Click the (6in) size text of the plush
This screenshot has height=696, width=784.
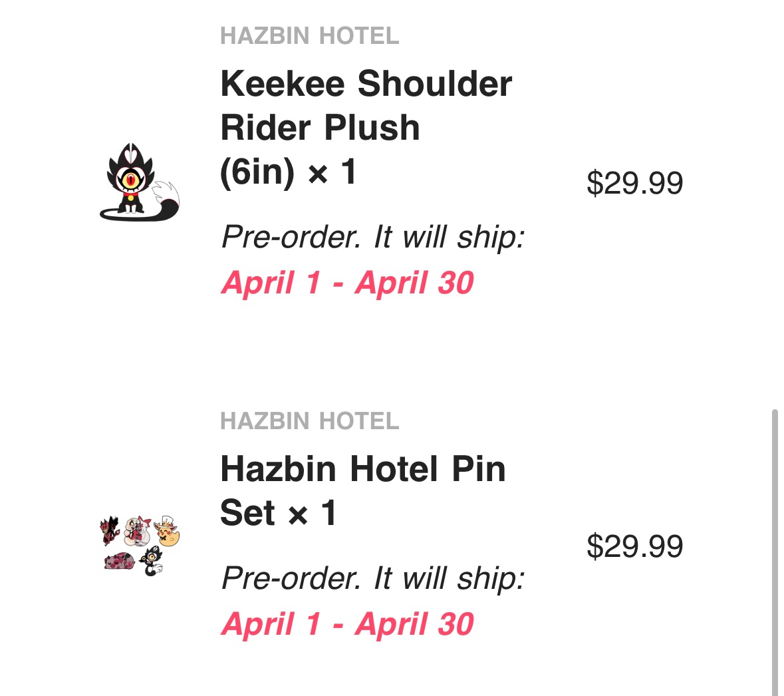point(257,172)
